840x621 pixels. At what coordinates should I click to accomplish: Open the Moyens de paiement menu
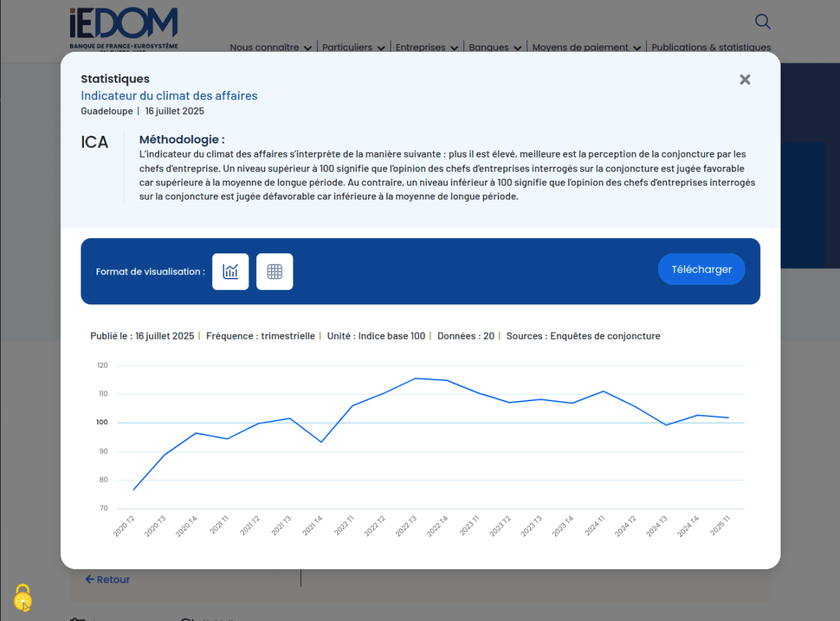(586, 48)
